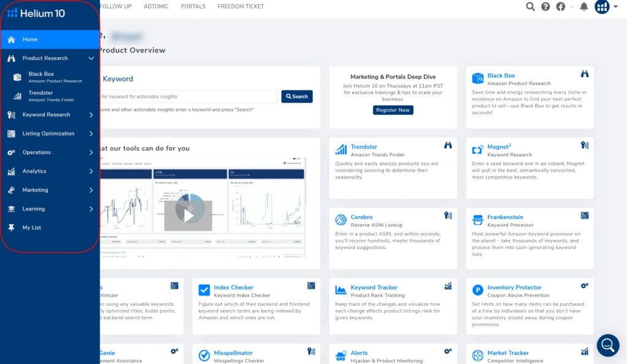Click the Helium 10 logo

(x=36, y=13)
